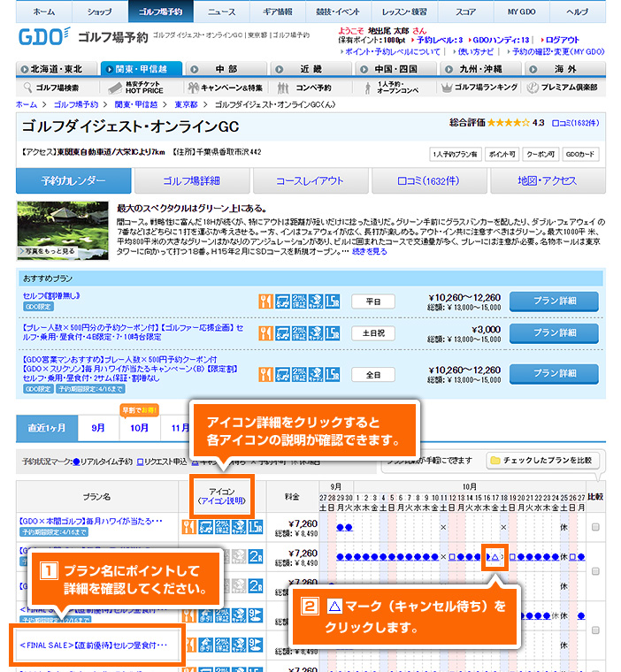Viewport: 621px width, 672px height.
Task: Select 9月 month tab
Action: (98, 428)
